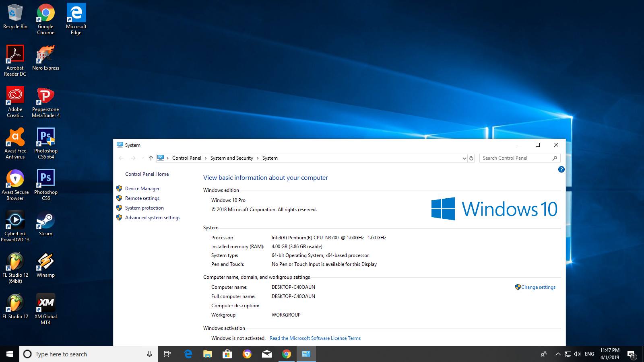Click the computer name DESKTOP-C40OAUN

pyautogui.click(x=293, y=287)
